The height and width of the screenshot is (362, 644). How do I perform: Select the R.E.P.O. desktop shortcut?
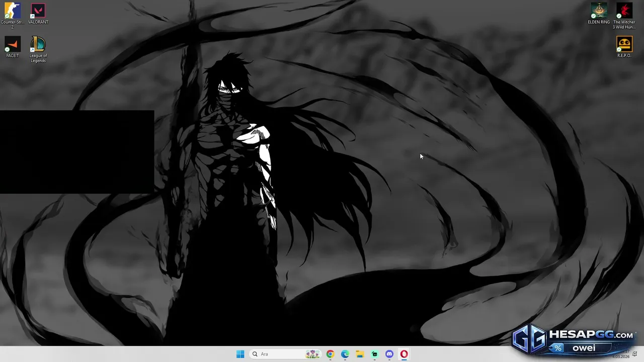coord(624,48)
